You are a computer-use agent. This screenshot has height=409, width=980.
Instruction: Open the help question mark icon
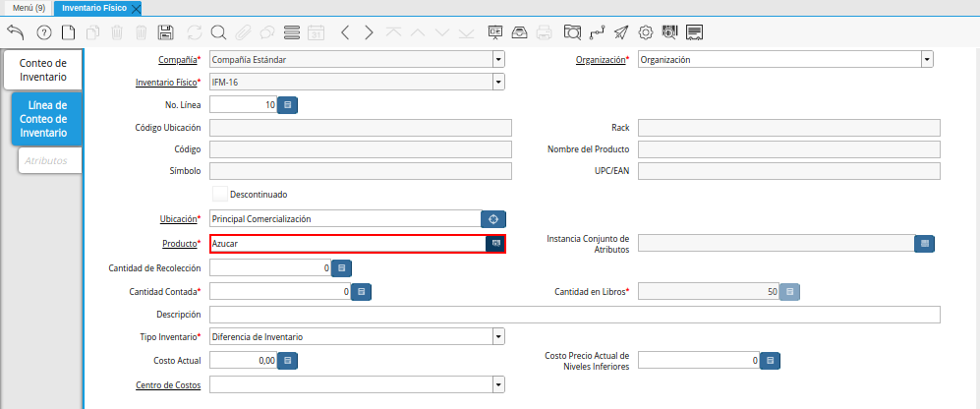(x=43, y=32)
